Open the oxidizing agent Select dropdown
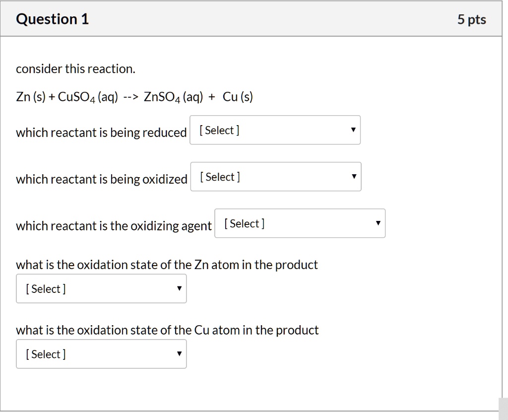The width and height of the screenshot is (508, 420). pyautogui.click(x=300, y=223)
